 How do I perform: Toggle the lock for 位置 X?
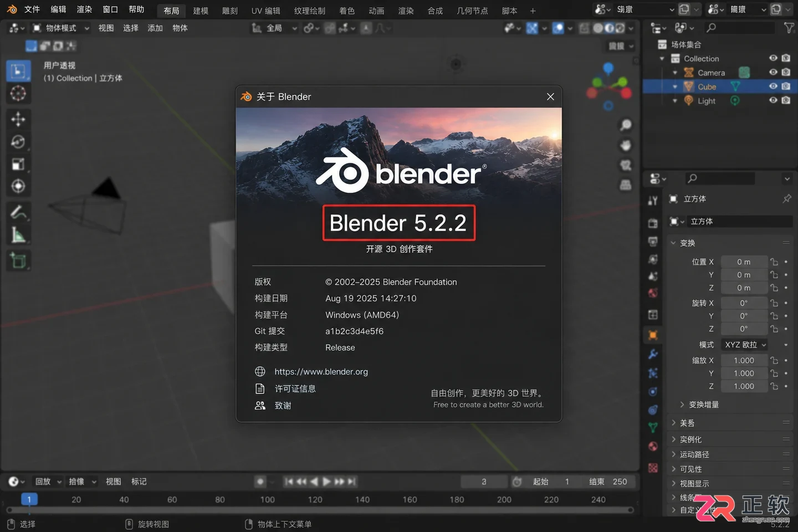774,262
